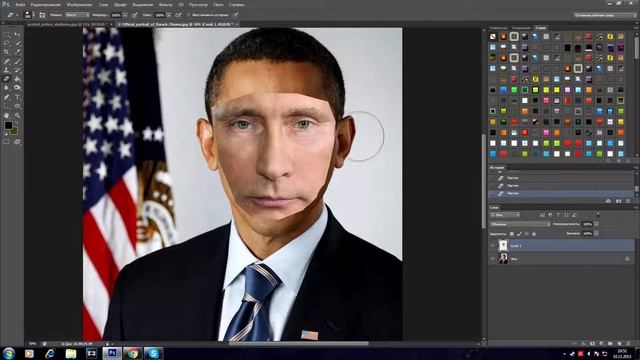Select the History Brush tool

[17, 70]
